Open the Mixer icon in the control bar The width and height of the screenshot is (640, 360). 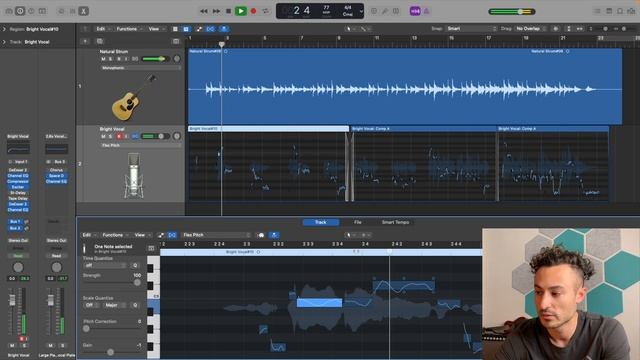point(72,11)
